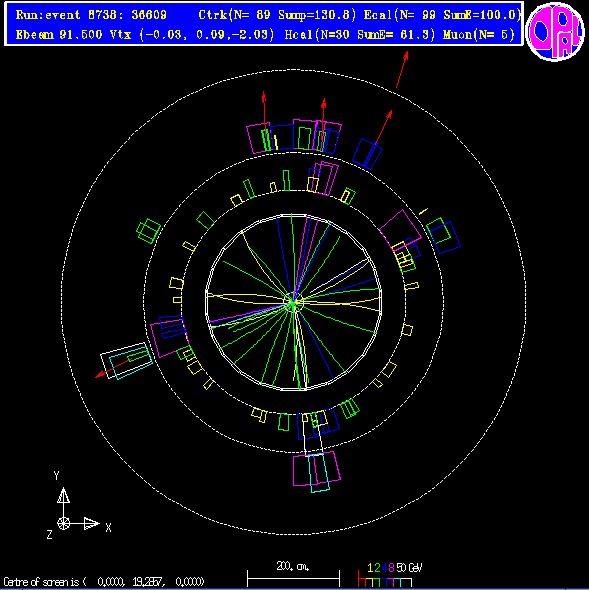Click the topmost red muon arrow outside the ring

point(402,70)
